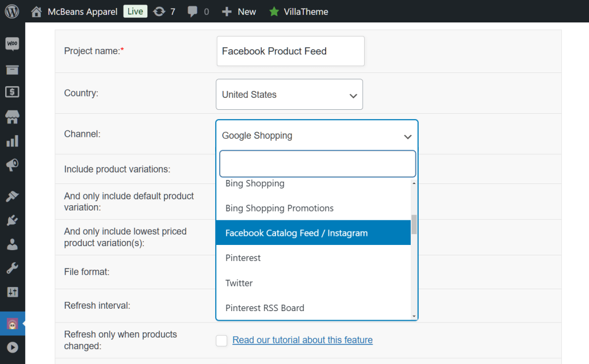Click the Users sidebar icon

[x=12, y=244]
